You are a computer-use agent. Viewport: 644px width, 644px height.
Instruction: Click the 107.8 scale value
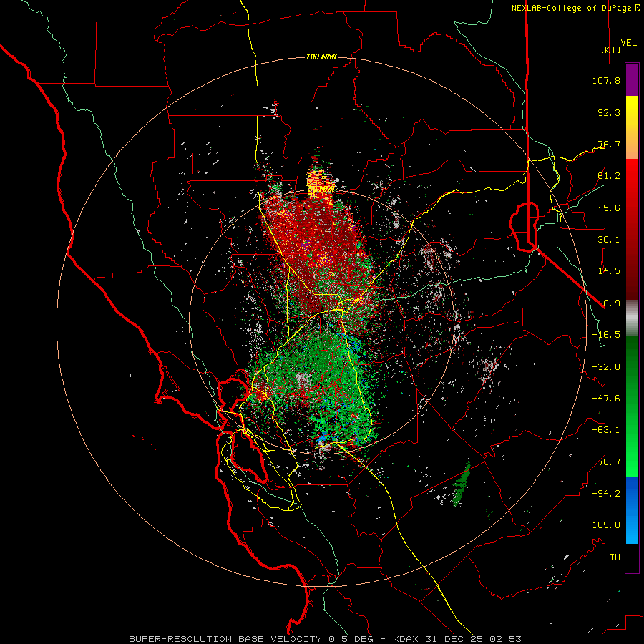click(x=606, y=80)
